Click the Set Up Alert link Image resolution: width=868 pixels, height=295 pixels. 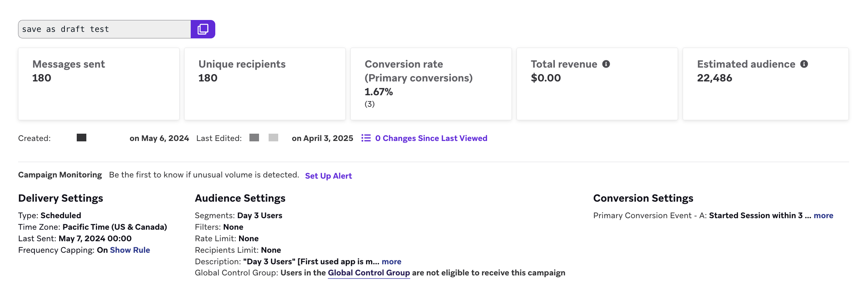328,176
